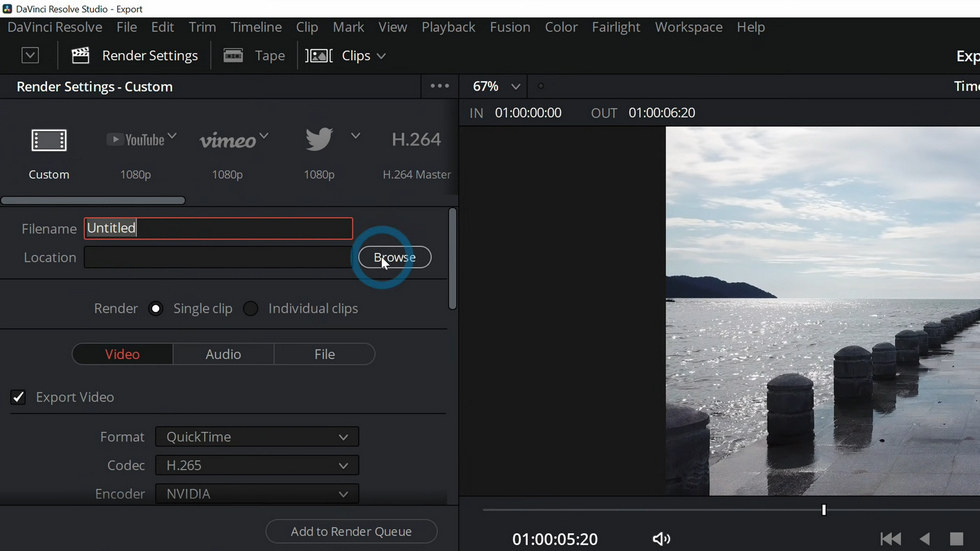Choose the Vimeo 1080p preset icon

[x=228, y=141]
